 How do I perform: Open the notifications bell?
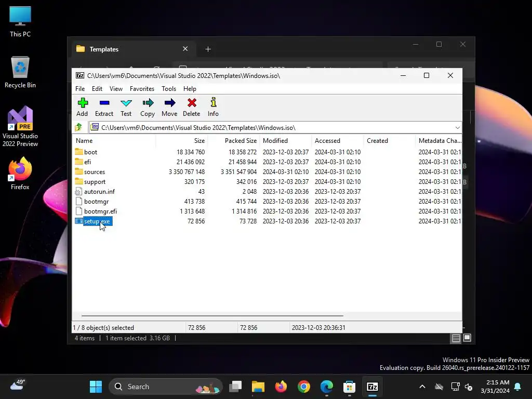pyautogui.click(x=518, y=387)
